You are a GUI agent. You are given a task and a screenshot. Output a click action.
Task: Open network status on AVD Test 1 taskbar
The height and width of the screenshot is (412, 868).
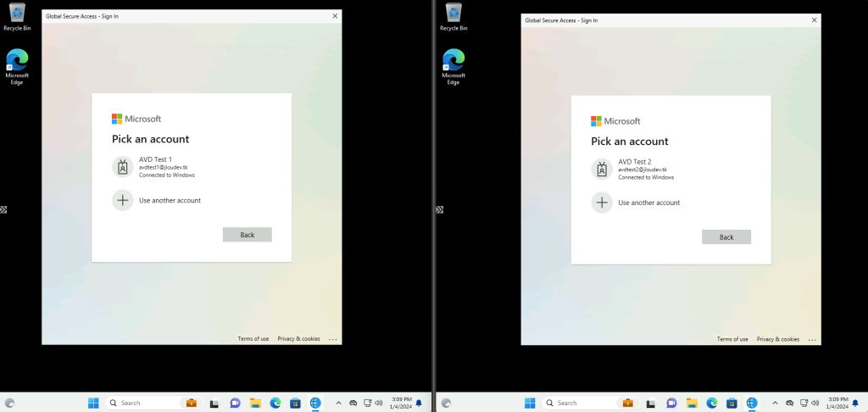point(367,404)
